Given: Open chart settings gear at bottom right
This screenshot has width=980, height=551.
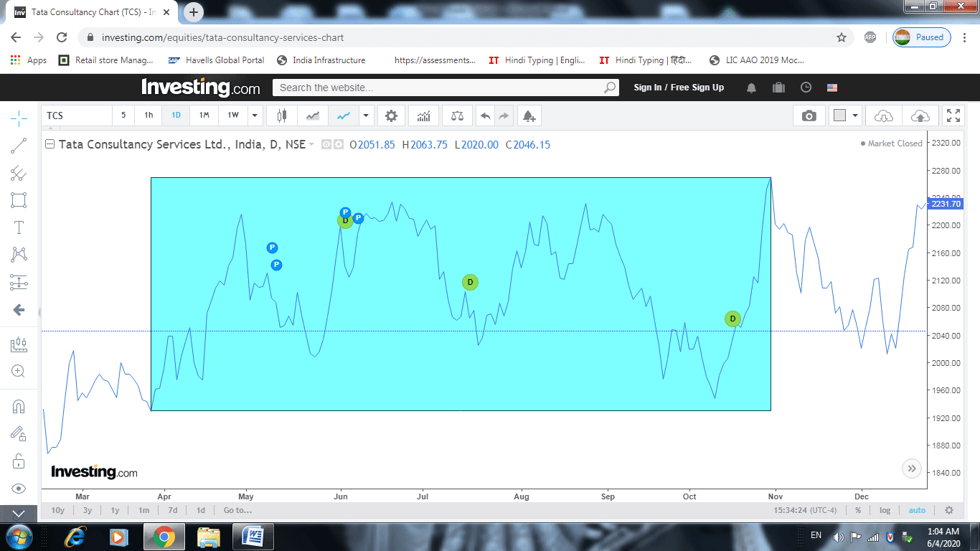Looking at the screenshot, I should [x=949, y=510].
